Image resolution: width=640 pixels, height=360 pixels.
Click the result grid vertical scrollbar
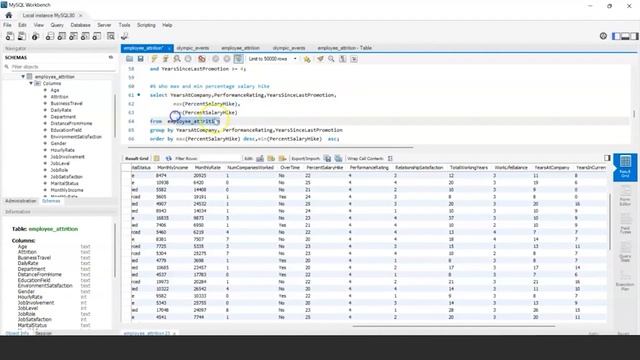[x=610, y=222]
